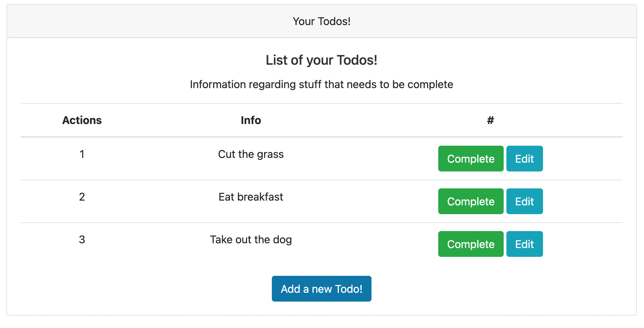Click the "Info" column header

251,120
